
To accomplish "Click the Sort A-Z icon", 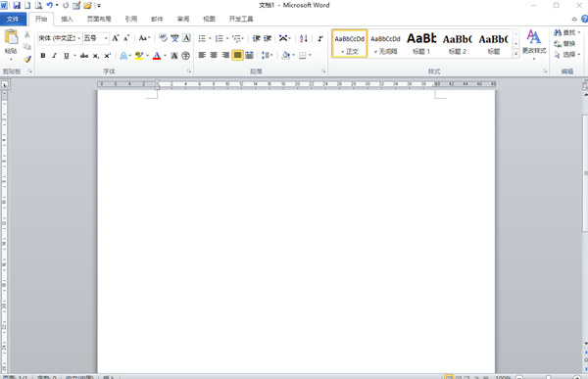I will pos(304,38).
